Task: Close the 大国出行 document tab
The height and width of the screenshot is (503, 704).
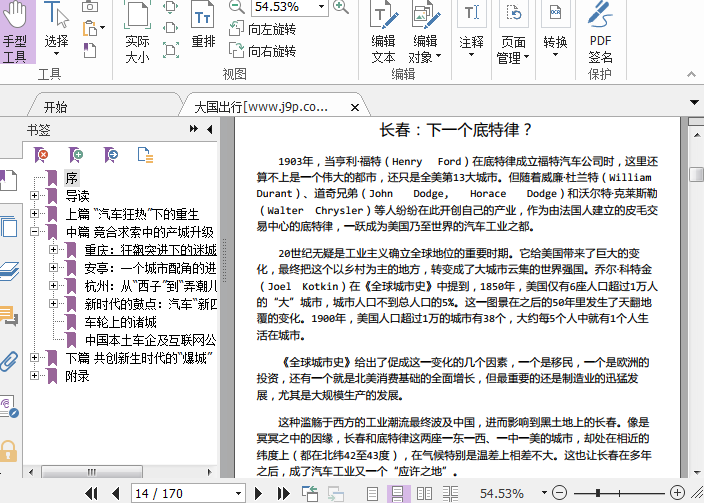Action: click(x=355, y=108)
